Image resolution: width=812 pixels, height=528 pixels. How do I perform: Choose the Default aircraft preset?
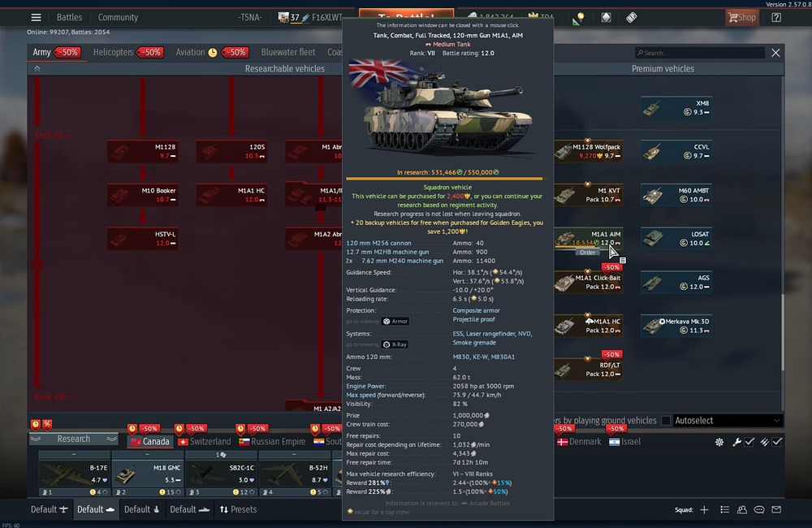click(50, 509)
